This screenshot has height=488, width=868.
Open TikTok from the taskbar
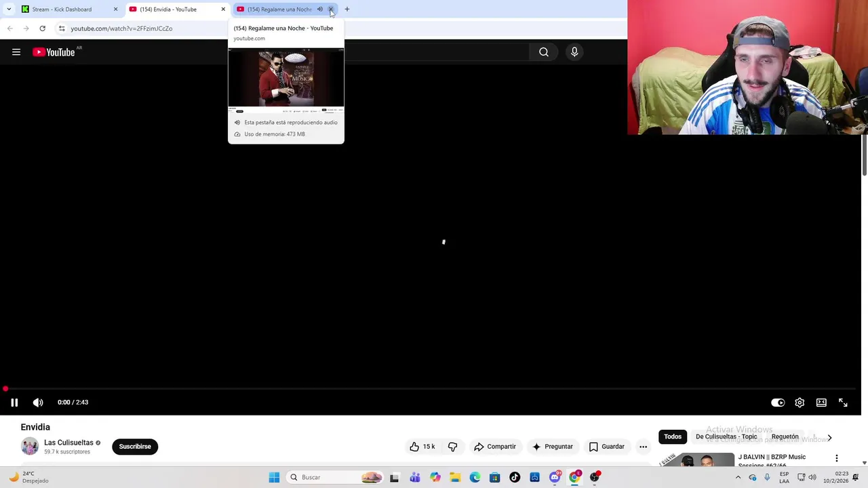pyautogui.click(x=515, y=478)
